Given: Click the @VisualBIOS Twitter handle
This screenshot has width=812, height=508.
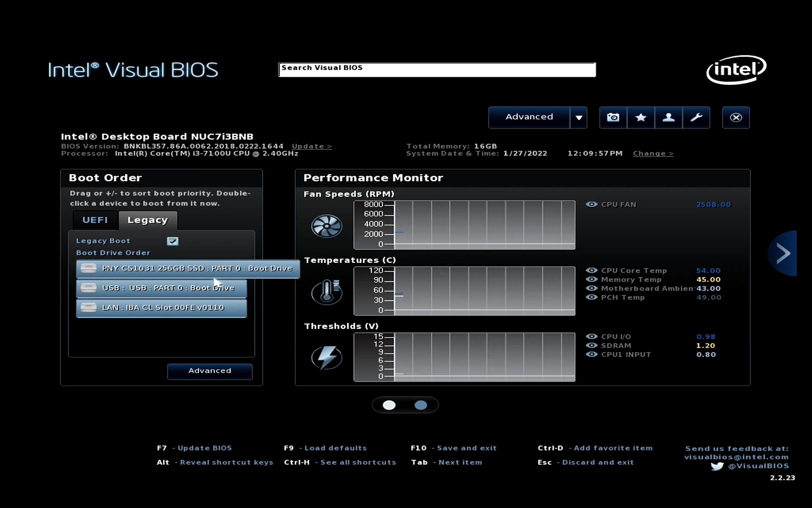Looking at the screenshot, I should pos(758,466).
